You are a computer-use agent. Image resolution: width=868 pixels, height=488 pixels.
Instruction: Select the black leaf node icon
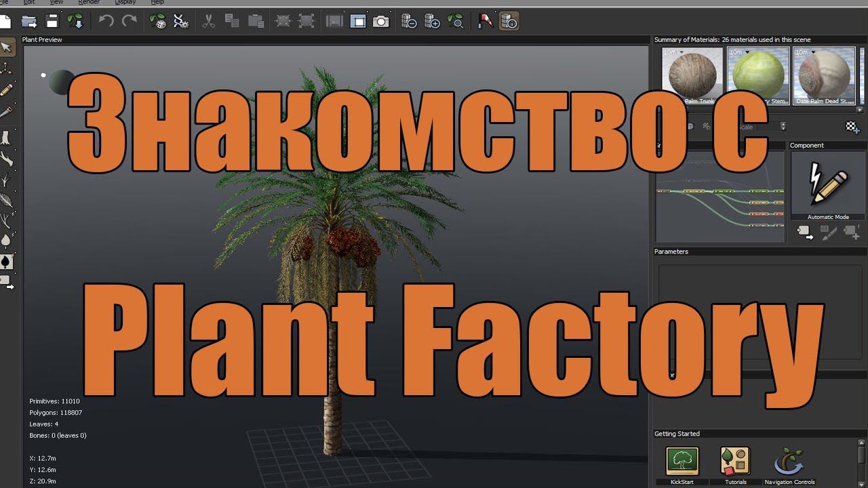tap(6, 261)
